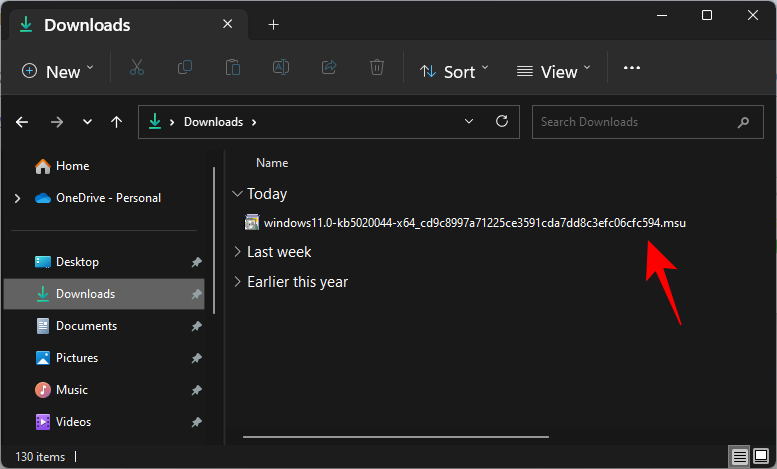777x469 pixels.
Task: Open Music in the navigation pane
Action: [x=61, y=390]
